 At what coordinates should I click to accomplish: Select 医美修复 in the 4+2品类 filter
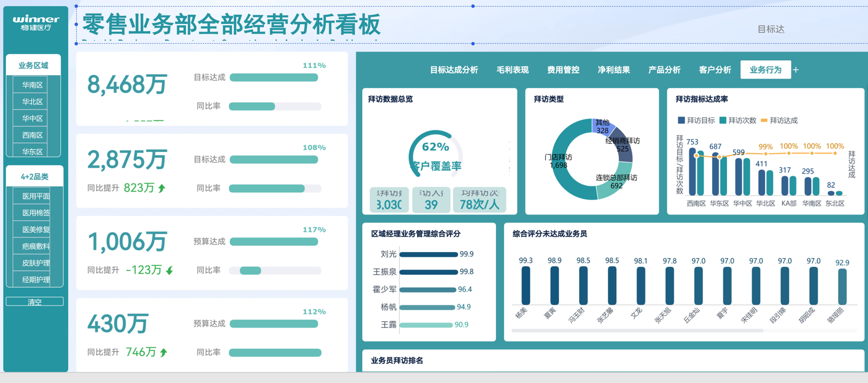[36, 229]
